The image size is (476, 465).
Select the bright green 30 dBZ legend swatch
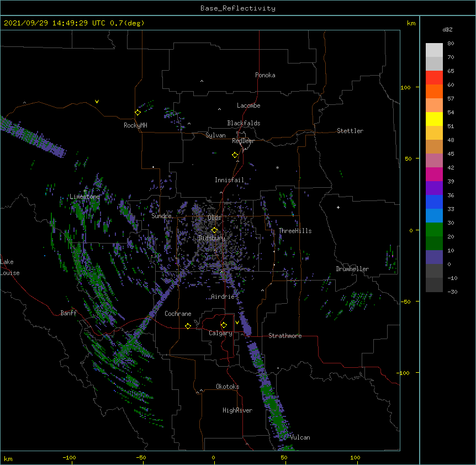click(434, 230)
